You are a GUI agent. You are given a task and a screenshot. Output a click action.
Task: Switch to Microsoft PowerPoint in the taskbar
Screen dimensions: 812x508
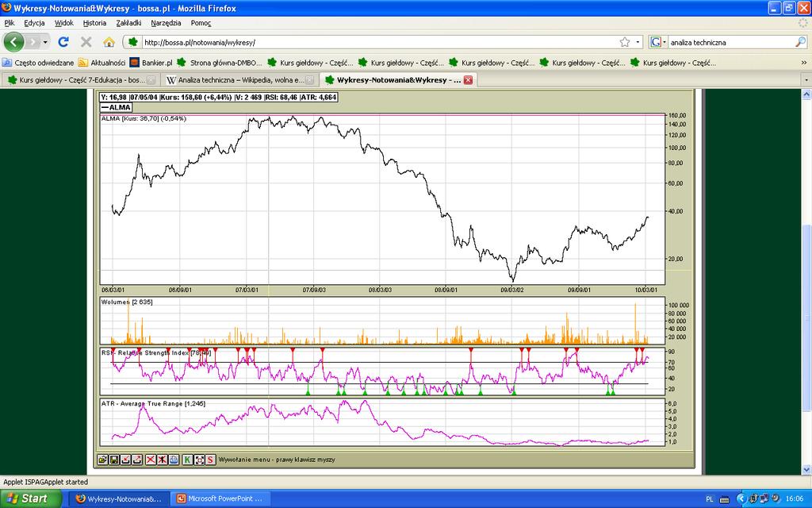pos(221,498)
